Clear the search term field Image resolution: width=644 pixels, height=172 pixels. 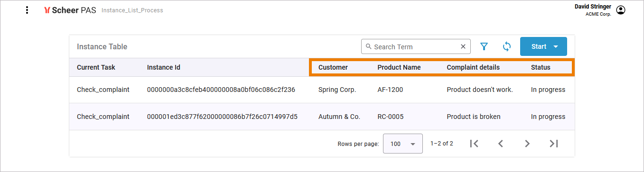[463, 46]
